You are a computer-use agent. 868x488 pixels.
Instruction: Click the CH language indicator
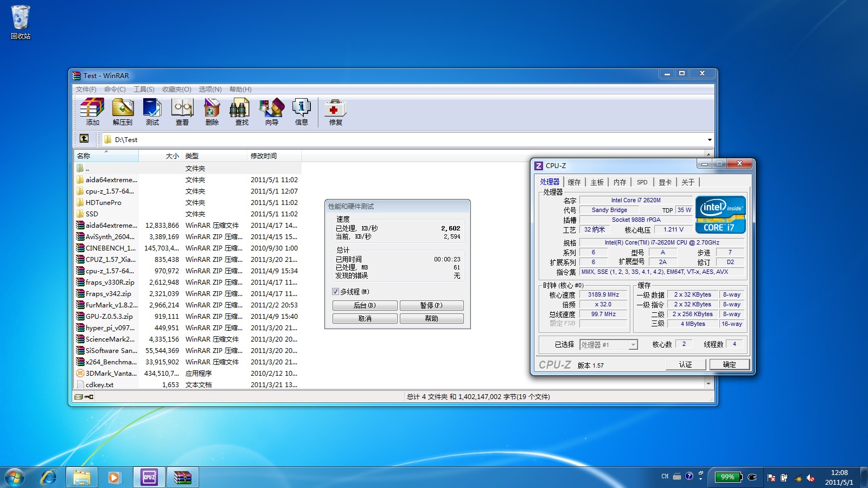tap(665, 477)
